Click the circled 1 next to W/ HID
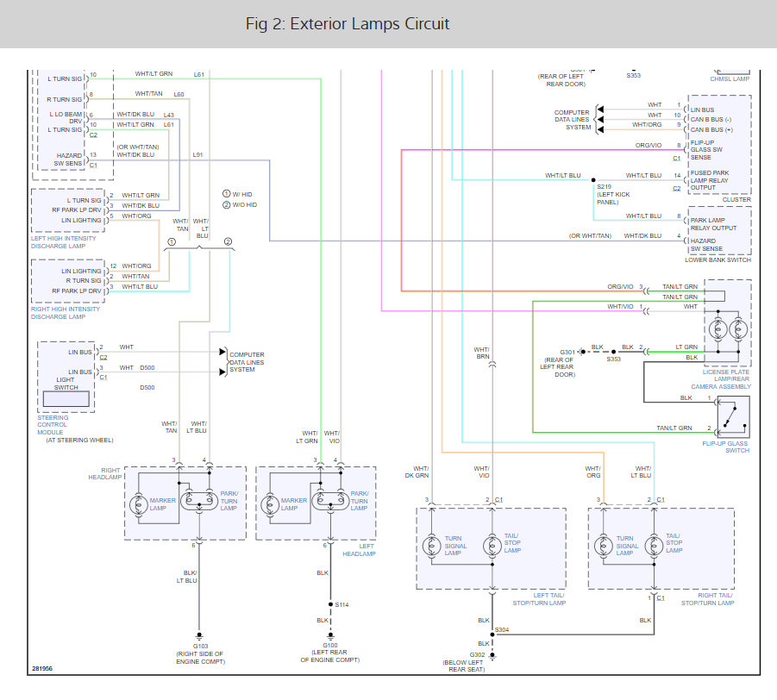The width and height of the screenshot is (777, 700). [227, 194]
